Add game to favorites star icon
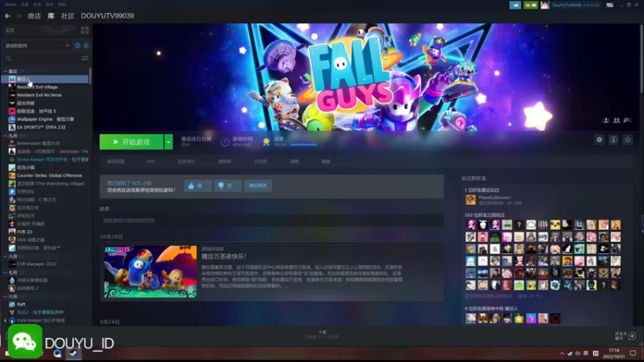 click(628, 140)
